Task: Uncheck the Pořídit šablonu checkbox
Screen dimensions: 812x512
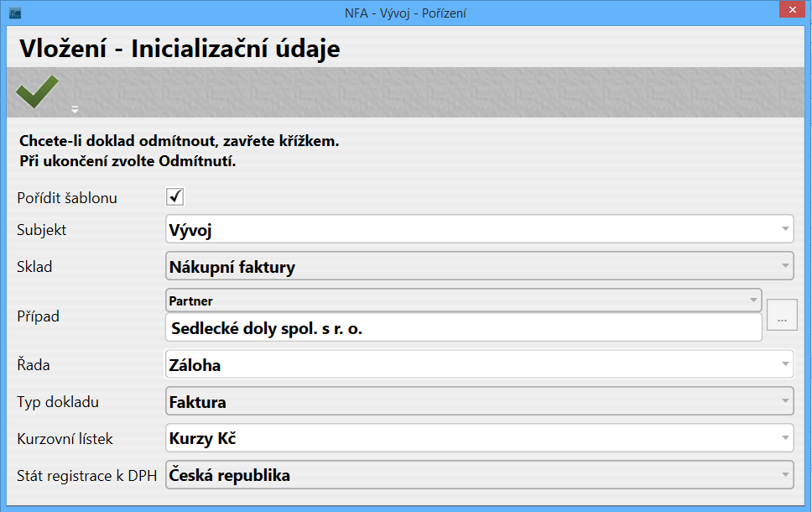Action: click(175, 197)
